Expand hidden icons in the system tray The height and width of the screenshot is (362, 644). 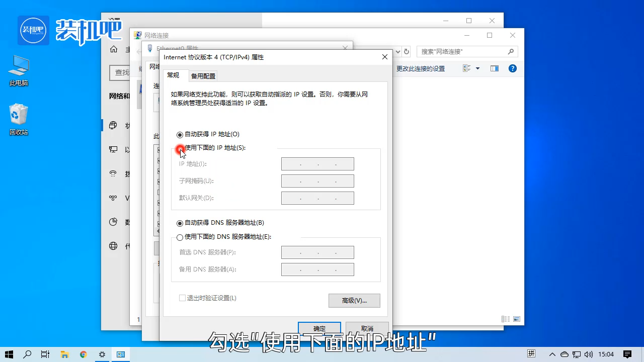[x=552, y=354]
